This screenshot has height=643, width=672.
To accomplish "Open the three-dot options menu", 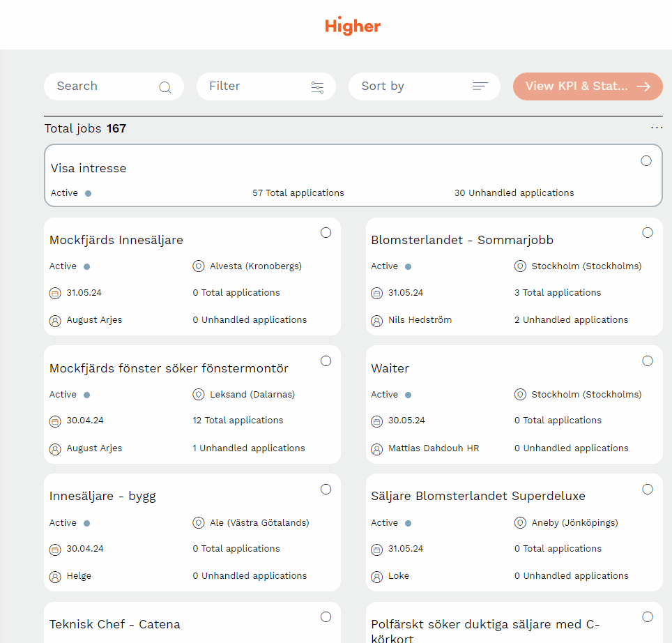I will pyautogui.click(x=656, y=128).
